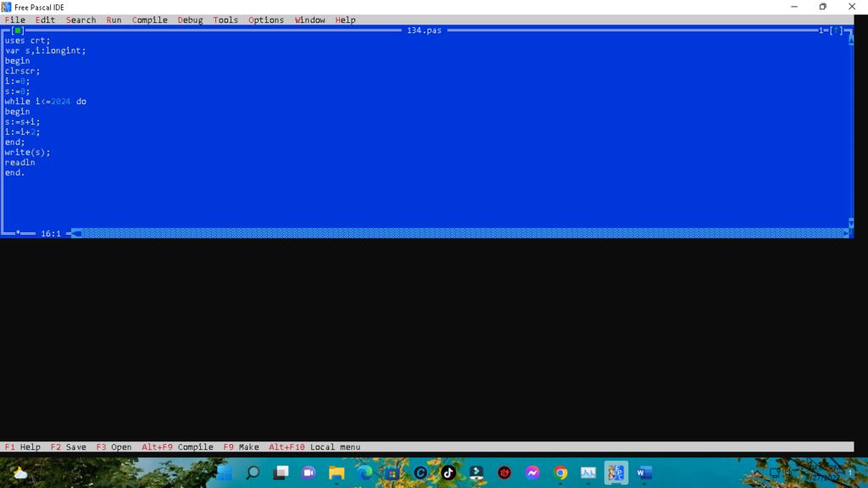The height and width of the screenshot is (488, 868).
Task: Click the 134.pas window title
Action: pyautogui.click(x=424, y=30)
